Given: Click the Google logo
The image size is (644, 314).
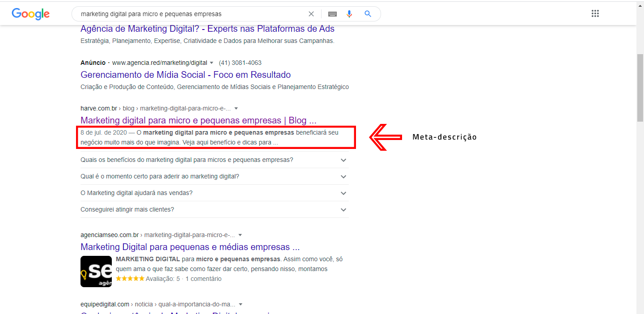Looking at the screenshot, I should (30, 14).
